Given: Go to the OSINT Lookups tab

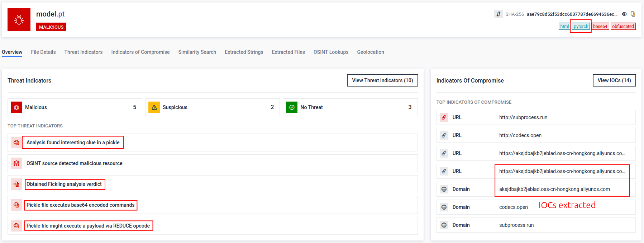Looking at the screenshot, I should [x=331, y=52].
